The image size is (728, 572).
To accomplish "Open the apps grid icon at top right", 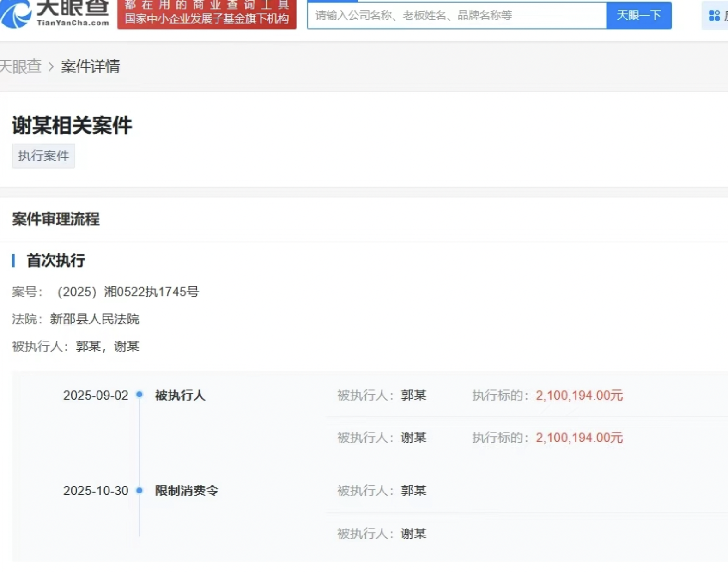I will (714, 16).
